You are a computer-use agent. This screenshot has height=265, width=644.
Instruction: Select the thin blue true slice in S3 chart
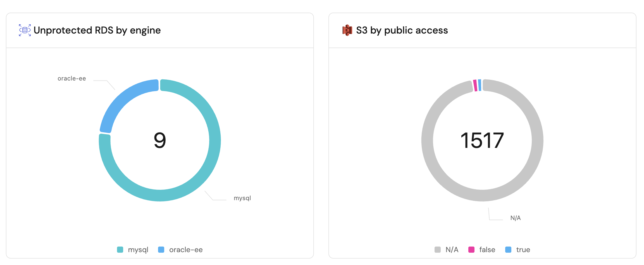(480, 85)
